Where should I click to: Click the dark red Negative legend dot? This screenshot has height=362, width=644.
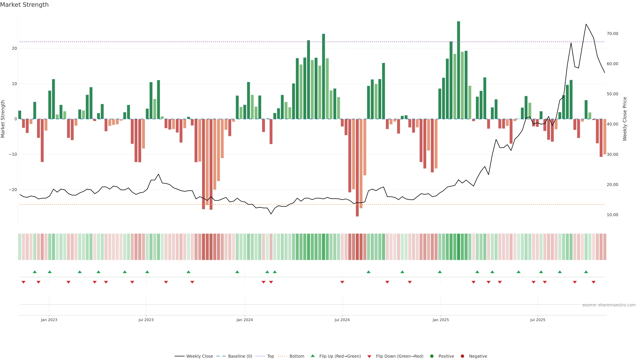[x=462, y=356]
